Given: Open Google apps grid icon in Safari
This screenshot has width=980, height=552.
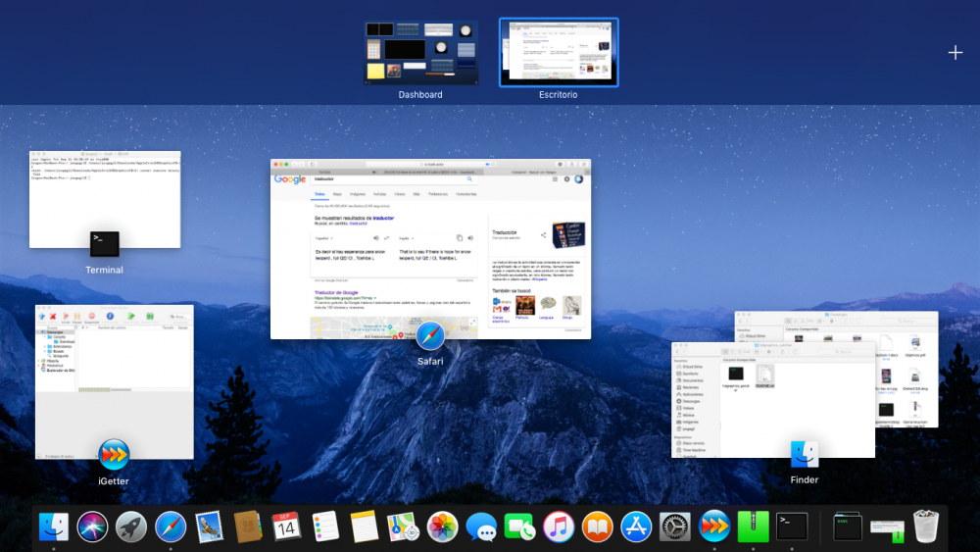Looking at the screenshot, I should pos(555,179).
